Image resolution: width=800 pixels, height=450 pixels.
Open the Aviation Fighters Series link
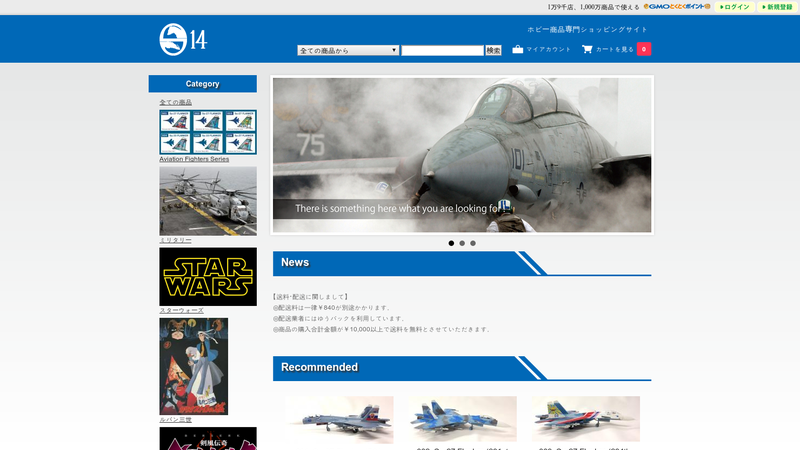pos(194,159)
